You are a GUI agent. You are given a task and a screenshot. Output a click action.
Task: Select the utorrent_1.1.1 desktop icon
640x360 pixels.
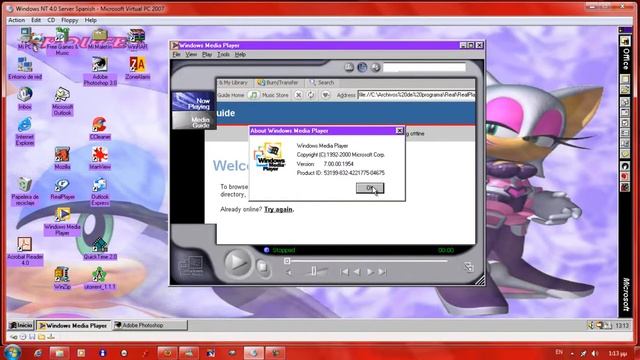tap(100, 278)
